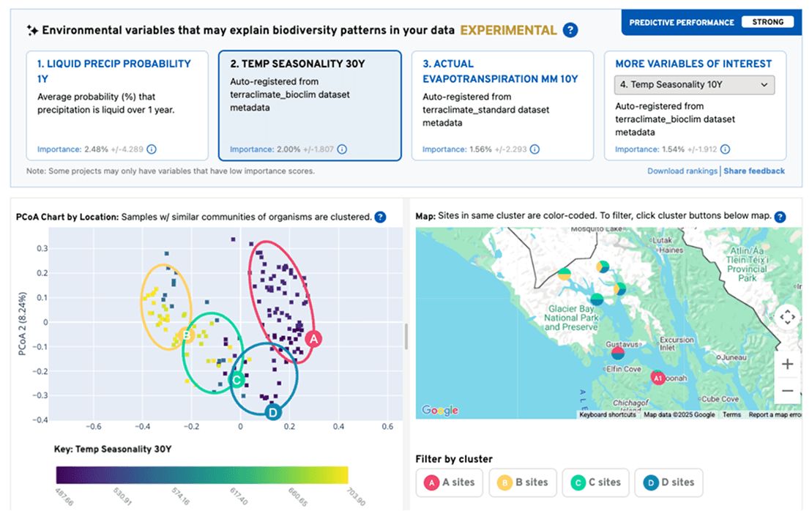
Task: Click the scrollbar beside the PCoA chart
Action: click(405, 337)
